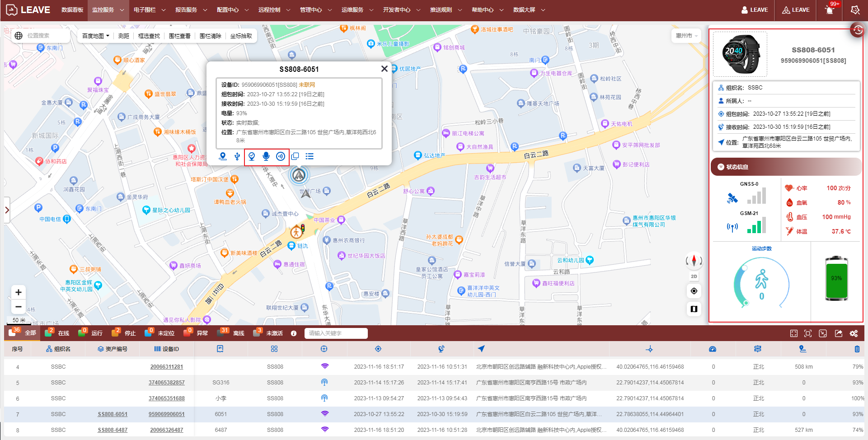Click the 围栏查看 button

179,36
